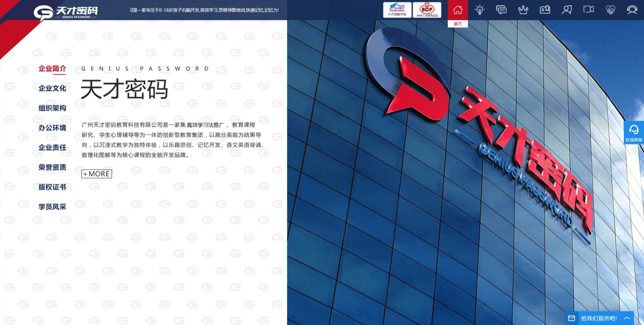Open the 办公环境 section

52,128
